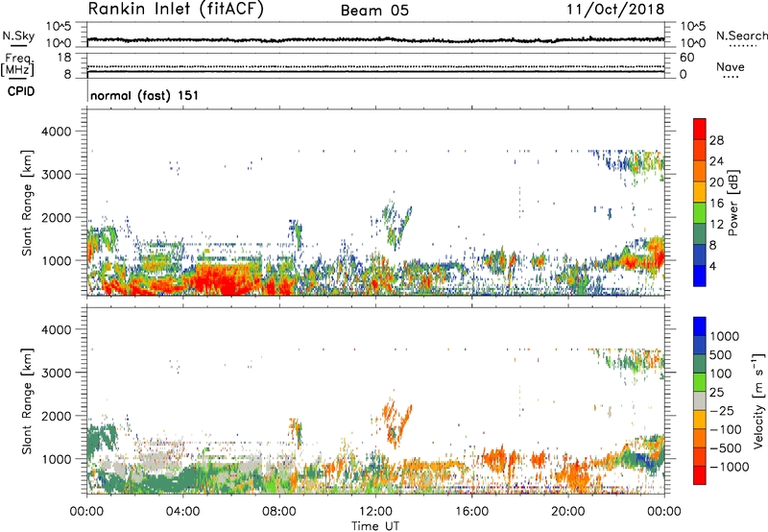Click the 12:00 time tick label
768x532 pixels.
coord(375,512)
